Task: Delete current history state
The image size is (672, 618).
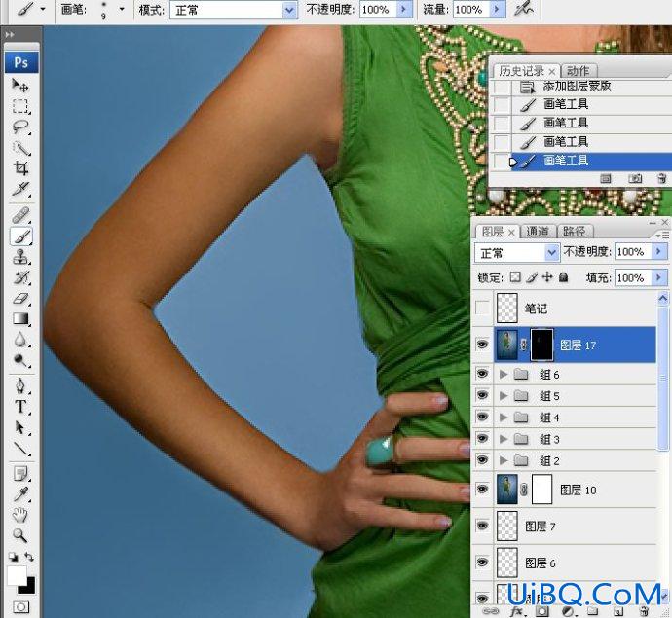Action: (661, 178)
